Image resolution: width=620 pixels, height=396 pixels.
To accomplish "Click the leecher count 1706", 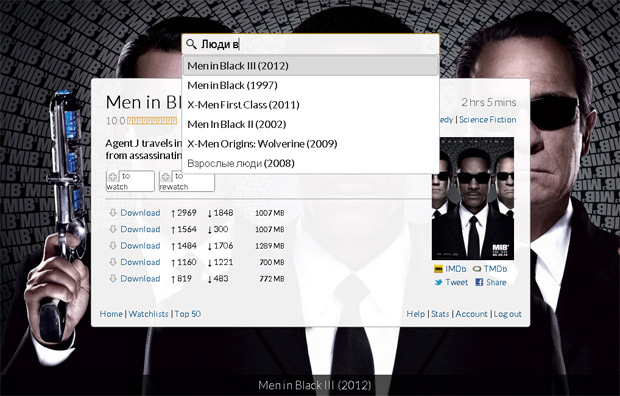I will pos(223,246).
